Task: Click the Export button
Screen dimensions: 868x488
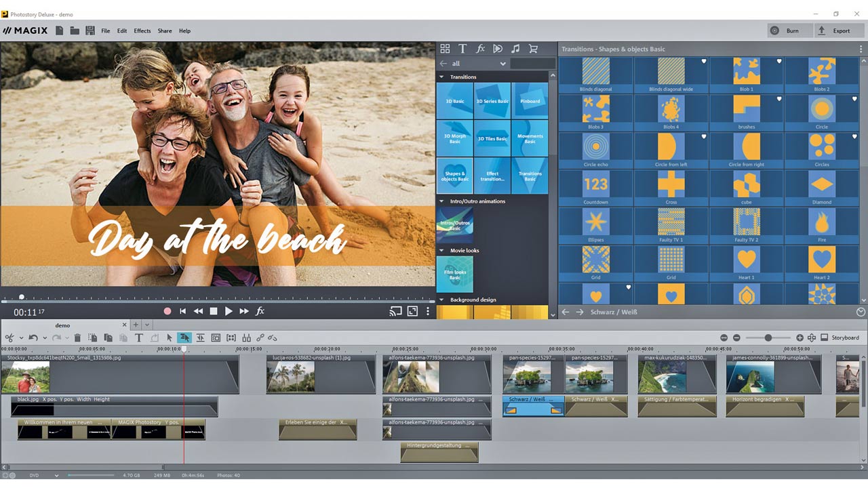Action: click(835, 30)
